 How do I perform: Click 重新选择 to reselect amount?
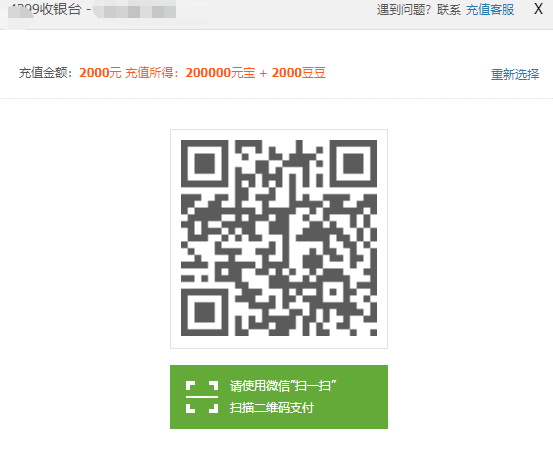click(x=515, y=74)
